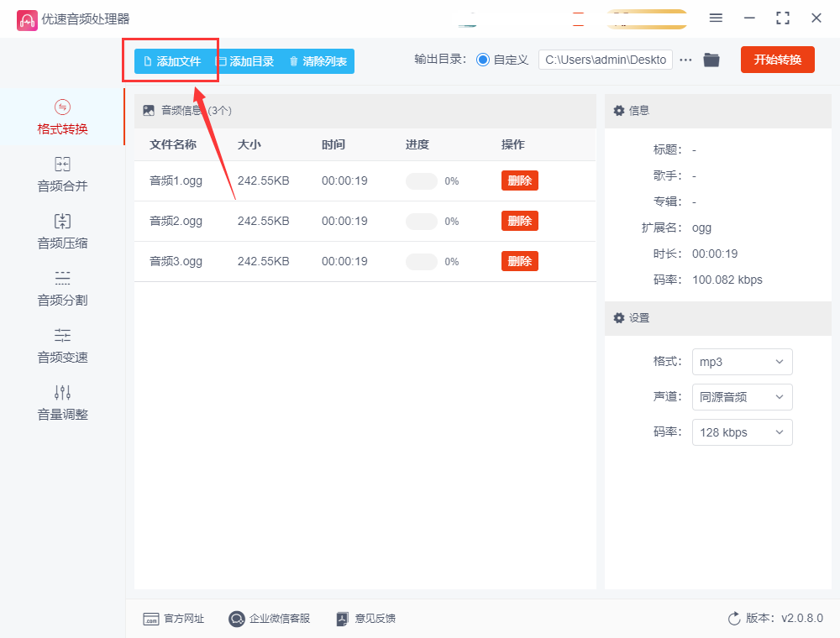Click the version refresh update icon

click(x=734, y=619)
